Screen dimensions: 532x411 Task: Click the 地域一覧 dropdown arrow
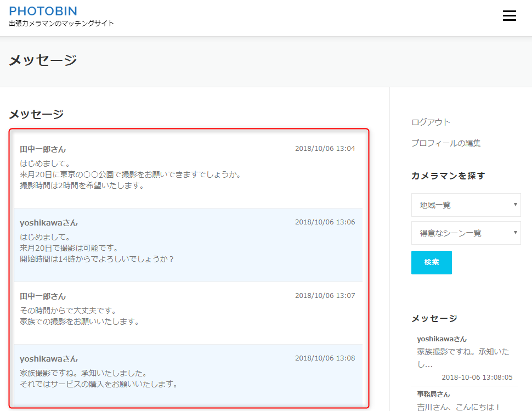click(515, 205)
